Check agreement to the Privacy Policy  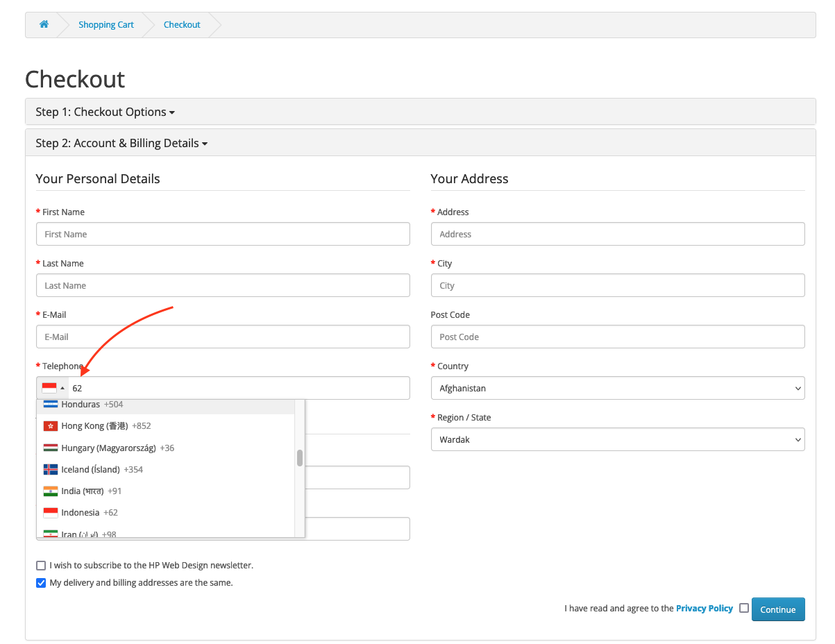click(743, 607)
